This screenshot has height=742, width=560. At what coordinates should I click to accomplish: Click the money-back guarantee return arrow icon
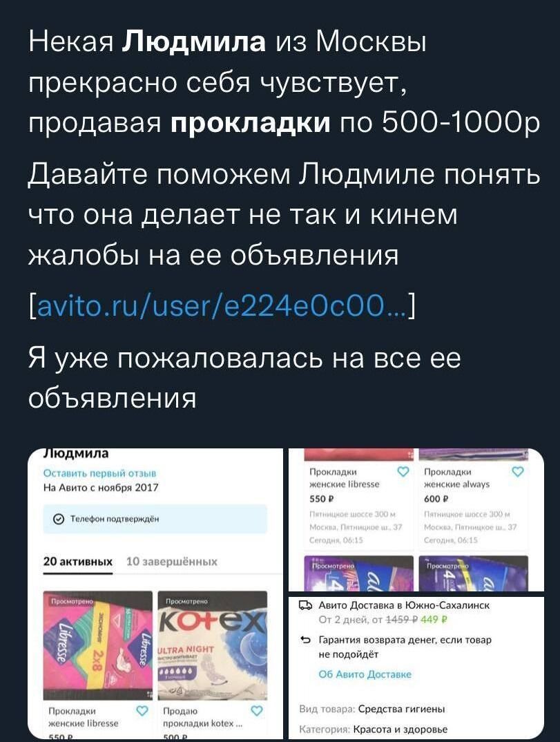click(x=306, y=640)
